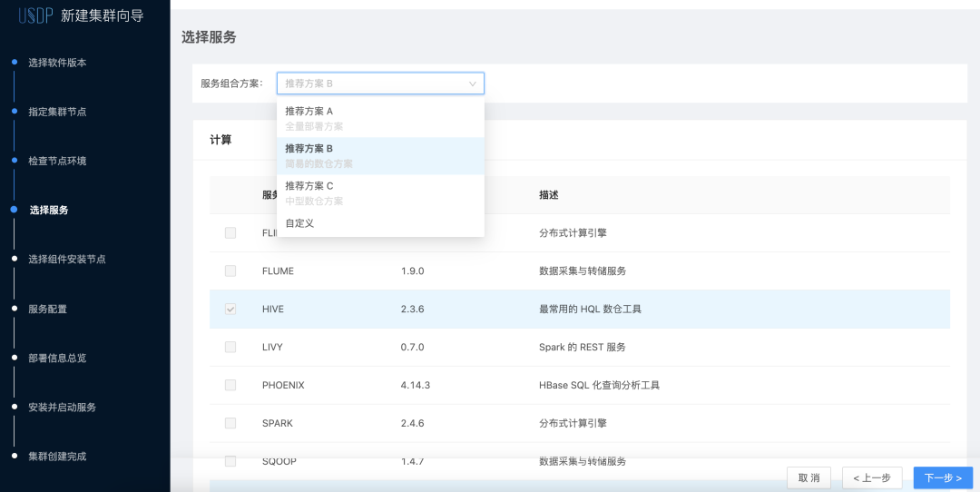The height and width of the screenshot is (492, 980).
Task: Enable the SPARK service checkbox
Action: click(x=230, y=424)
